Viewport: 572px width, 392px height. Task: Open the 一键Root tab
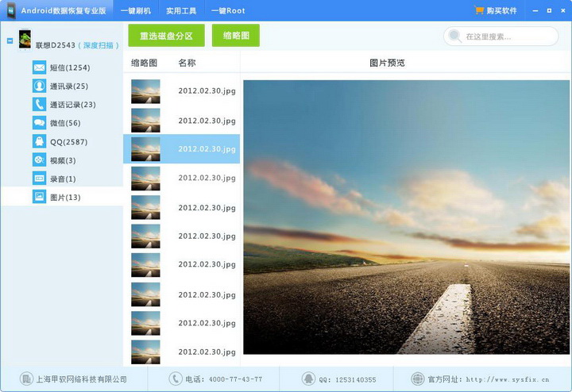click(x=228, y=11)
